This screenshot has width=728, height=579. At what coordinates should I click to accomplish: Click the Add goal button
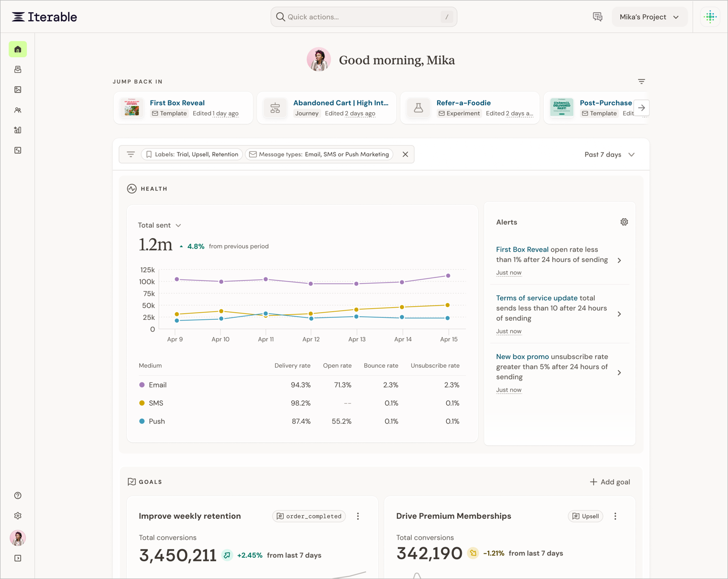click(610, 482)
